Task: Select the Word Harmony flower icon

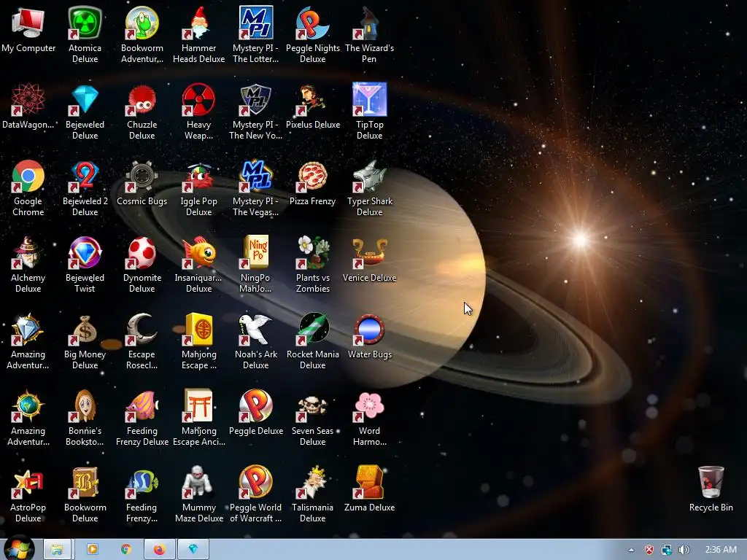Action: click(x=369, y=406)
